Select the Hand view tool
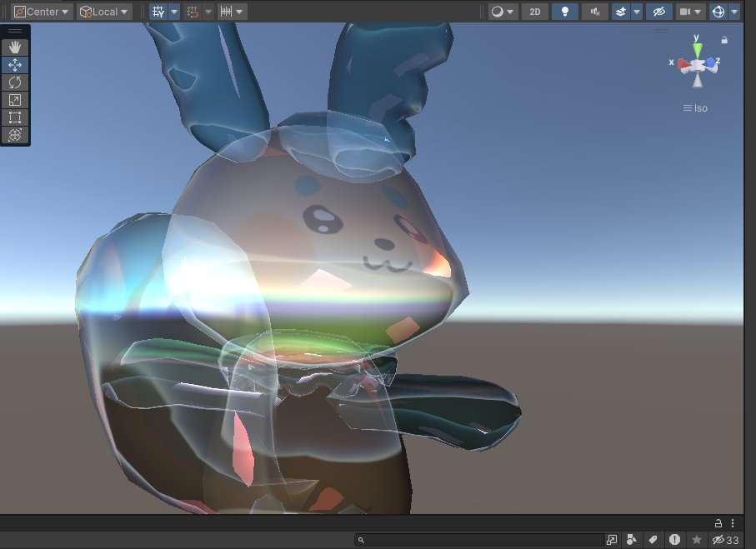This screenshot has width=756, height=549. tap(15, 47)
